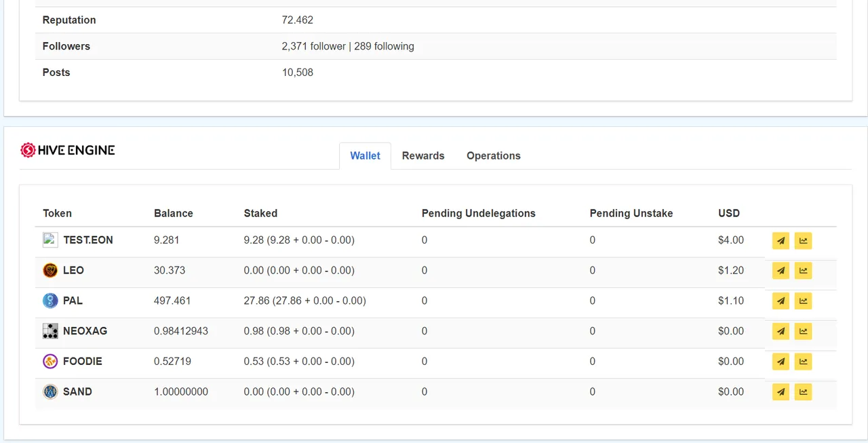Image resolution: width=868 pixels, height=443 pixels.
Task: Open the Operations tab
Action: point(494,156)
